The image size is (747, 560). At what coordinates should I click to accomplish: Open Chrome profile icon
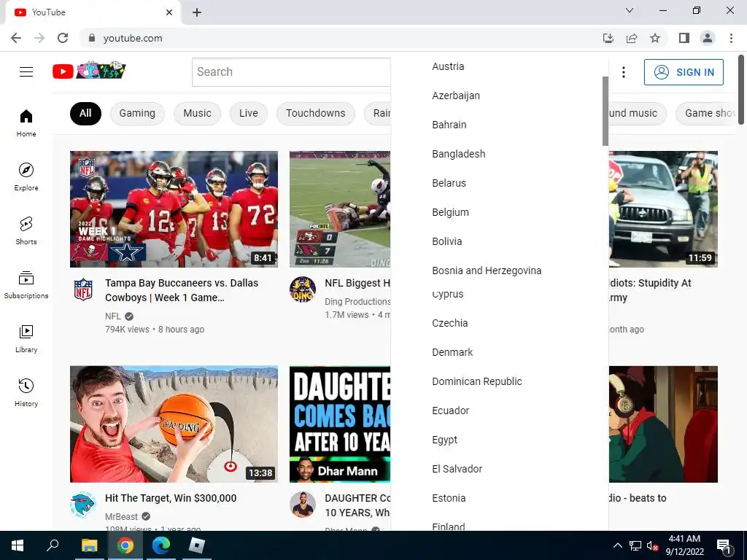708,38
